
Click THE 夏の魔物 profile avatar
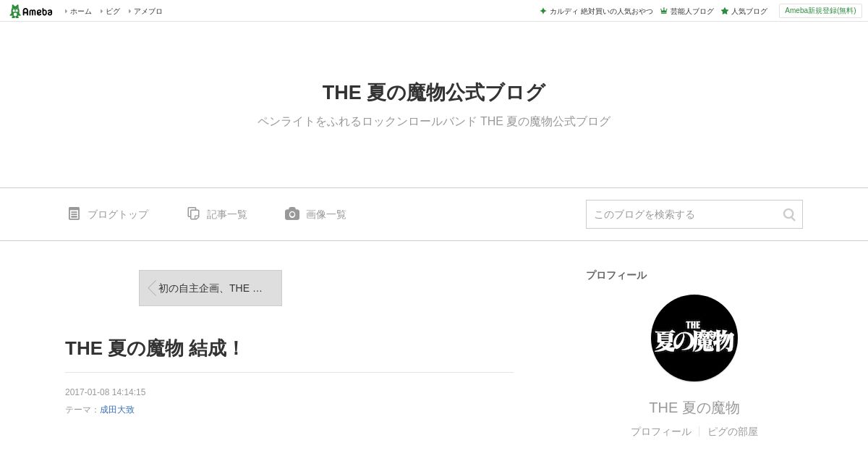[694, 338]
